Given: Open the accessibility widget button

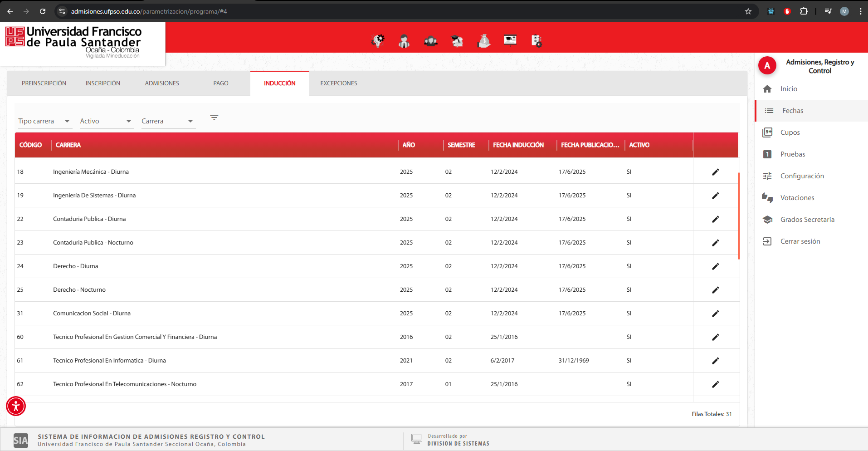Looking at the screenshot, I should (16, 406).
